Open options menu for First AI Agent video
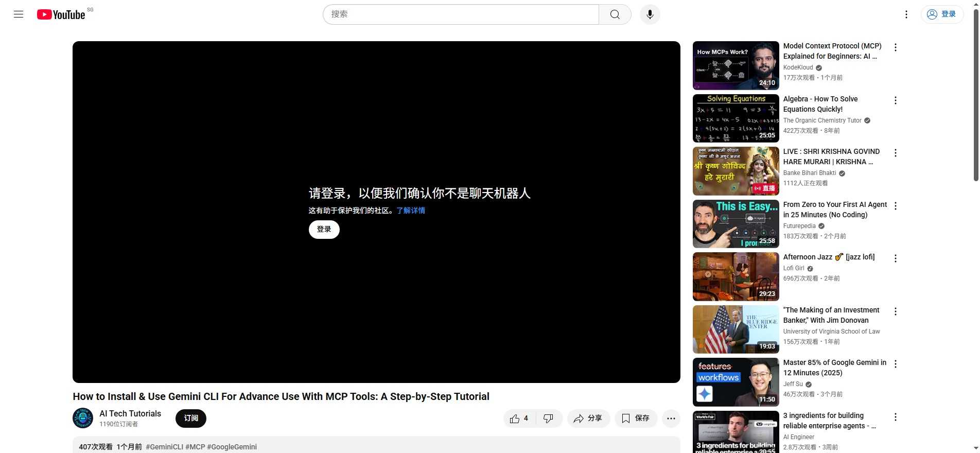 [x=896, y=206]
